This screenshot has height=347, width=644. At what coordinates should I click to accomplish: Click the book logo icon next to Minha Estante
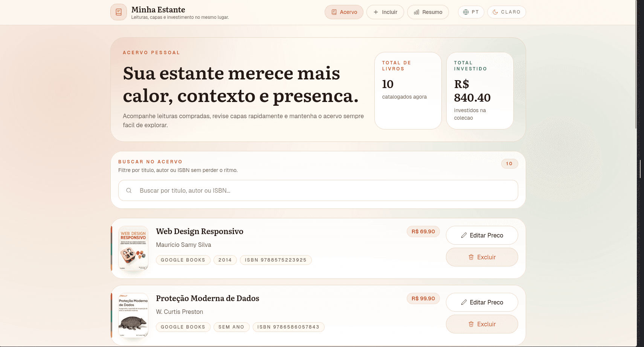(x=118, y=12)
